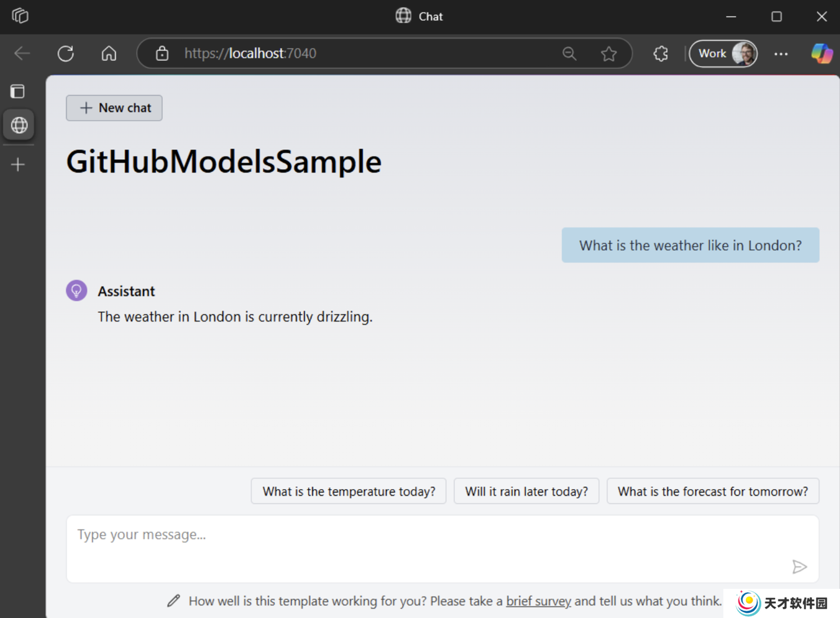Choose suggestion 'Will it rain later today?'
The image size is (840, 618).
(527, 491)
